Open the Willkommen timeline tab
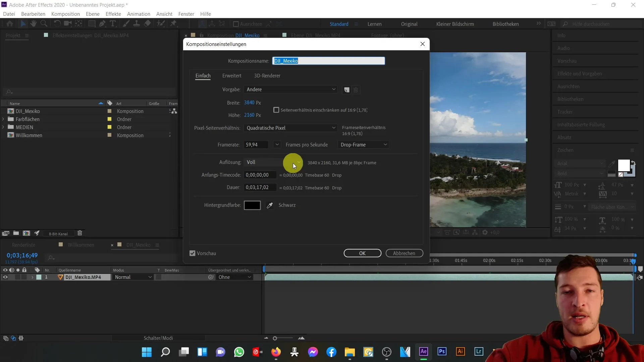 81,245
